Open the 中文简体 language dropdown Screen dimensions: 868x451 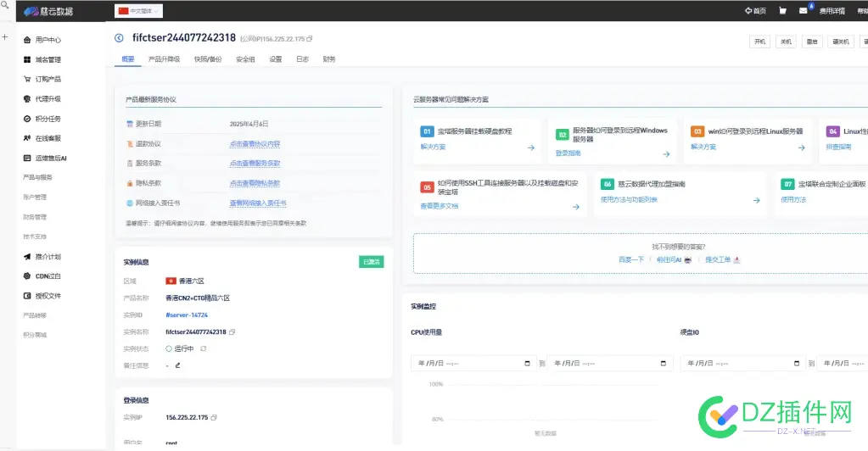[x=138, y=10]
